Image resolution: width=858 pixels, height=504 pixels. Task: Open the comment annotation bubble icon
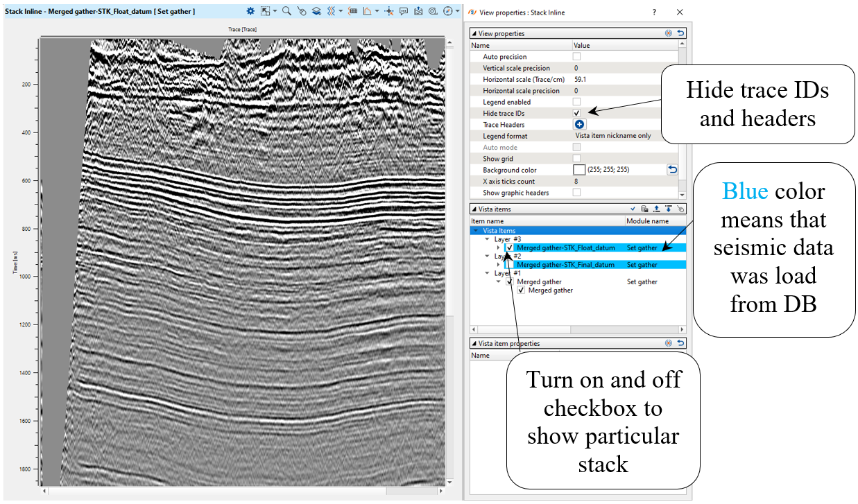(x=404, y=12)
